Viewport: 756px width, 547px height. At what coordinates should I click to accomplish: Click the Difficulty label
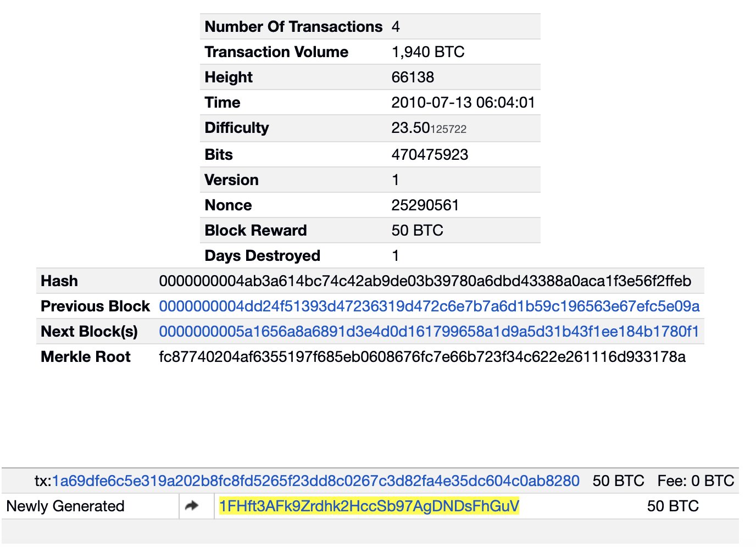pos(237,127)
